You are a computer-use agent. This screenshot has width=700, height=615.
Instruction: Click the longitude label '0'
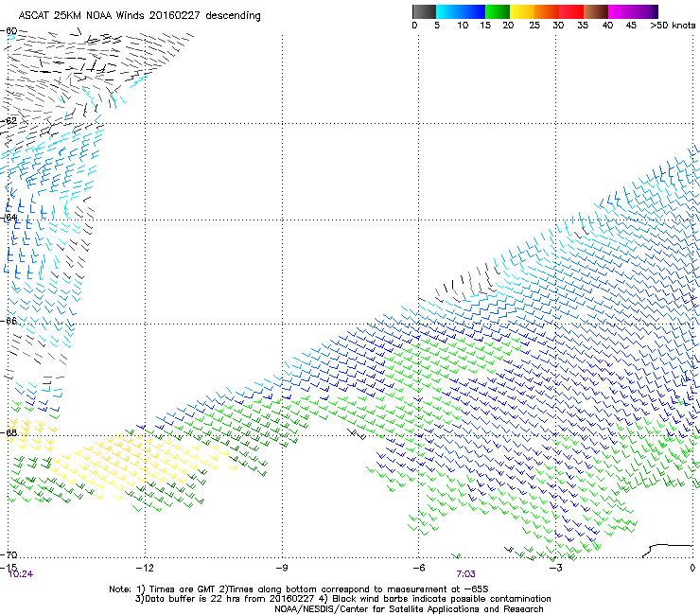click(692, 568)
